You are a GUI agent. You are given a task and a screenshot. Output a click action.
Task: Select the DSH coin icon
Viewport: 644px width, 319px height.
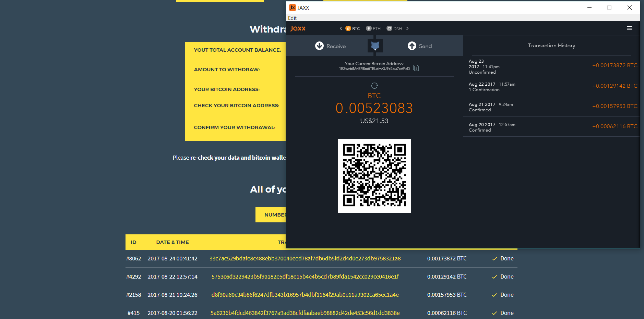[x=389, y=28]
